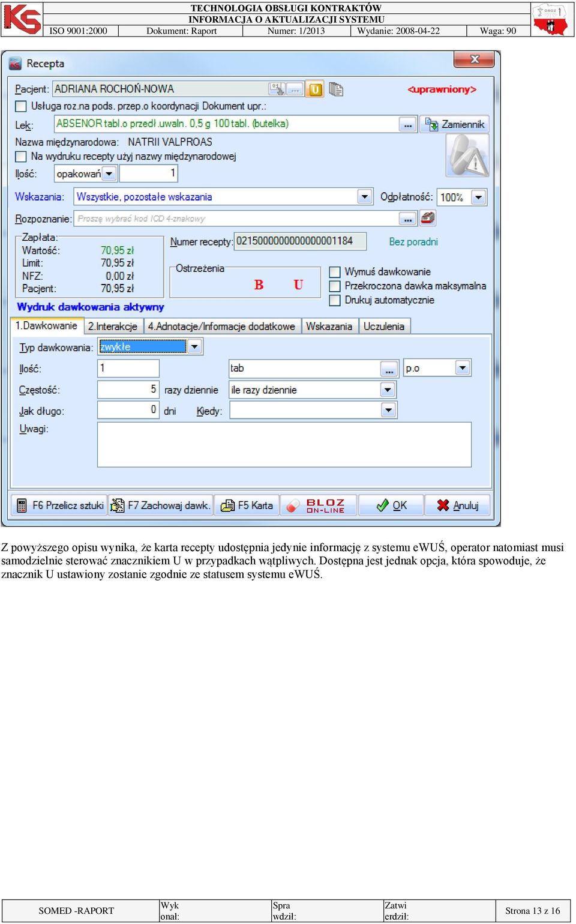Viewport: 576px width, 924px height.
Task: Enable Na wydruku recepty użyj nazwy międzynarodowej
Action: click(21, 157)
